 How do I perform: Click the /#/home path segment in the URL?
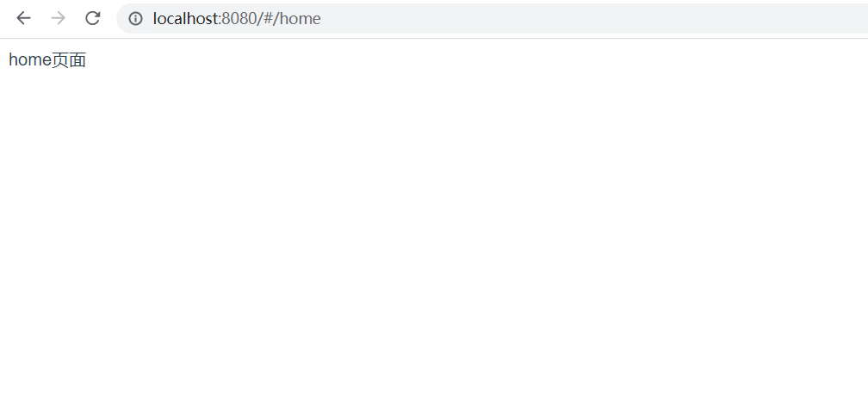(288, 18)
